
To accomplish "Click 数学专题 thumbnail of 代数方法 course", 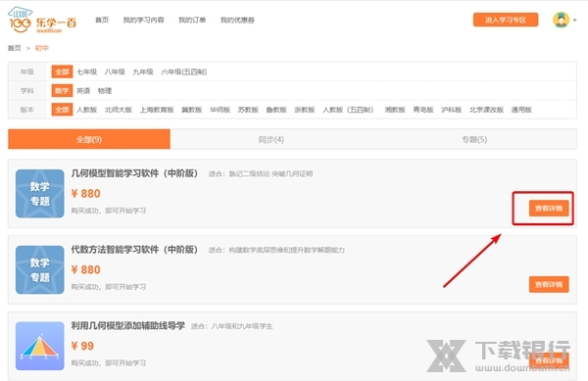I will tap(40, 269).
